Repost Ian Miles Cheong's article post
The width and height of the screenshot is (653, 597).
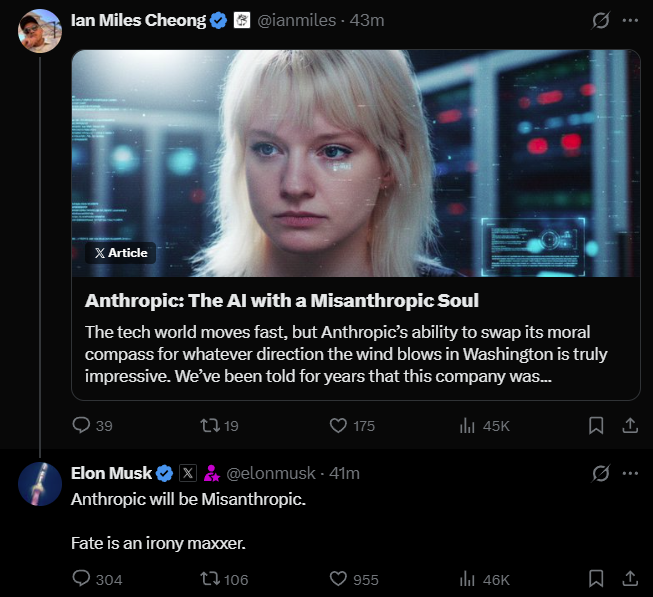coord(210,425)
